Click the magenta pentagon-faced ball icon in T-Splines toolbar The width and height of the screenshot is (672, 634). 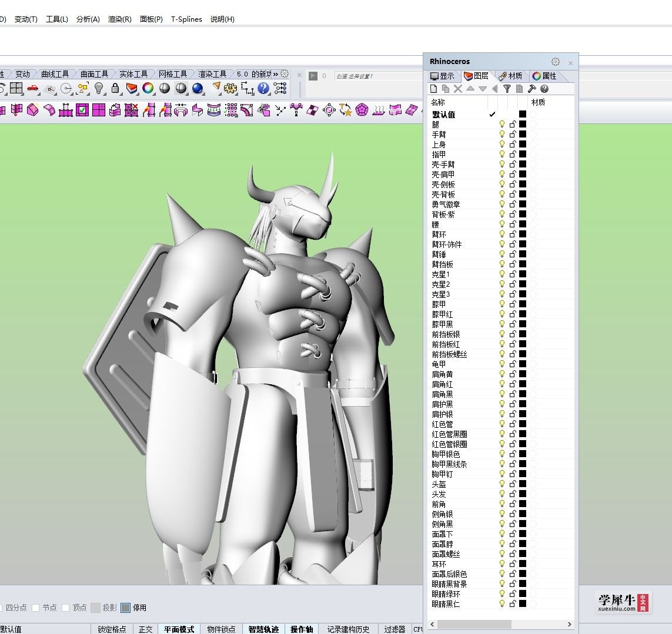click(362, 110)
